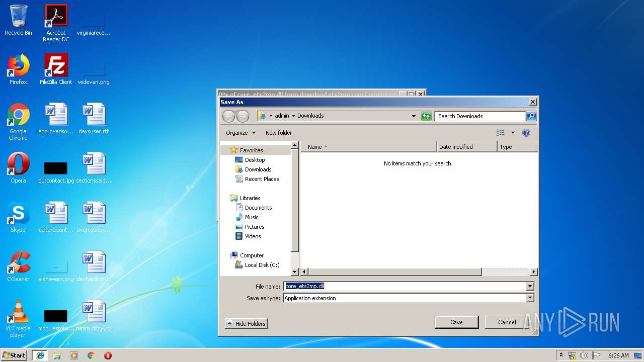Select Computer in navigation pane
The image size is (644, 362).
[x=252, y=255]
